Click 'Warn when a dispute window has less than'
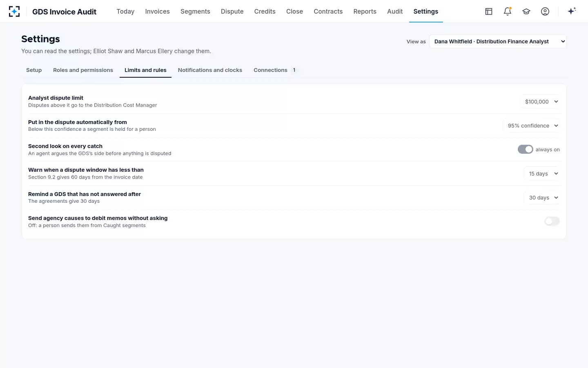 click(x=86, y=170)
